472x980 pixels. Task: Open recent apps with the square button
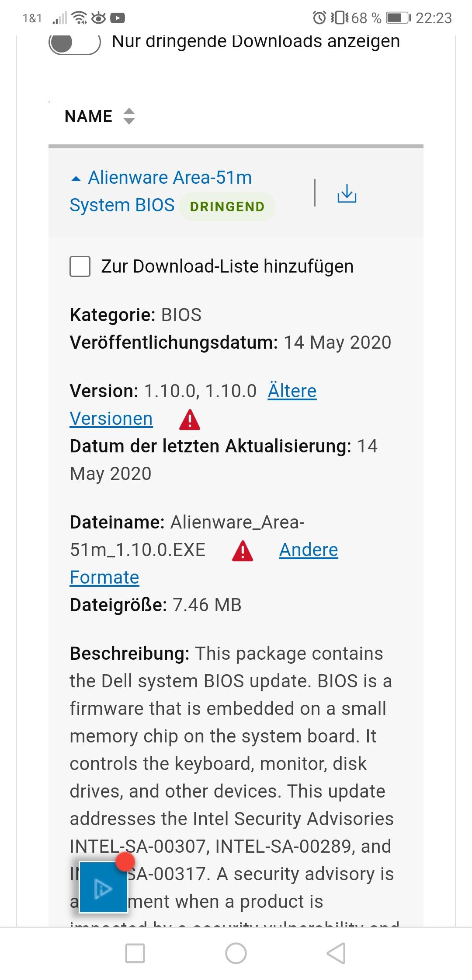tap(135, 953)
